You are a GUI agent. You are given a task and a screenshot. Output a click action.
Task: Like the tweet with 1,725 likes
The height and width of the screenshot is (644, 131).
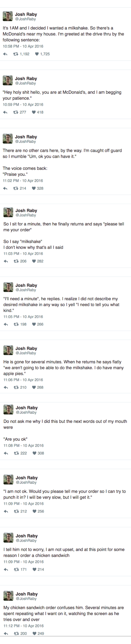tap(37, 54)
